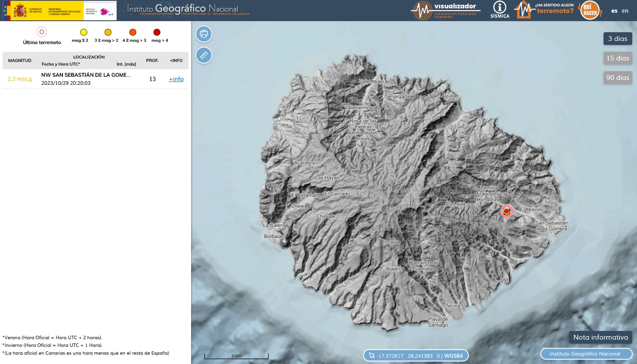637x364 pixels.
Task: Click the Rosa de las Piedras map label
Action: pyautogui.click(x=363, y=124)
